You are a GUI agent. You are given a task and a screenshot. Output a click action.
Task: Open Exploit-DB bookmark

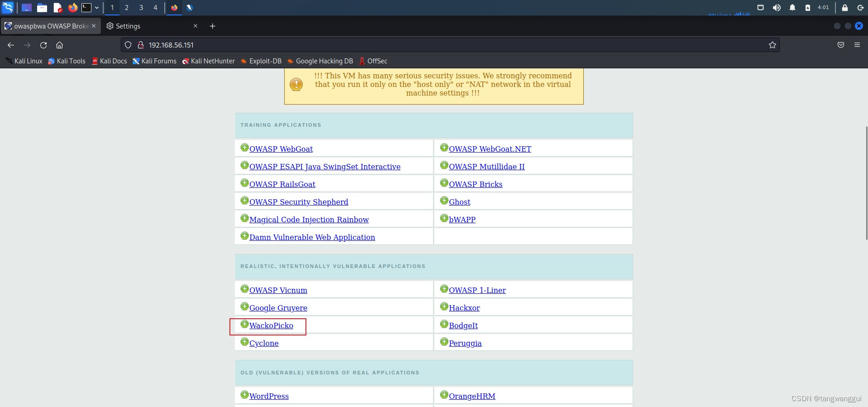point(261,61)
